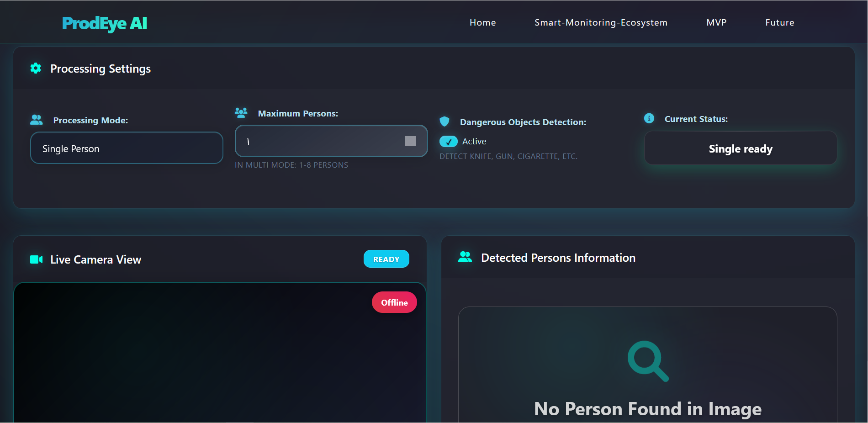Image resolution: width=868 pixels, height=423 pixels.
Task: Click the ProdEye AI logo
Action: pos(105,23)
